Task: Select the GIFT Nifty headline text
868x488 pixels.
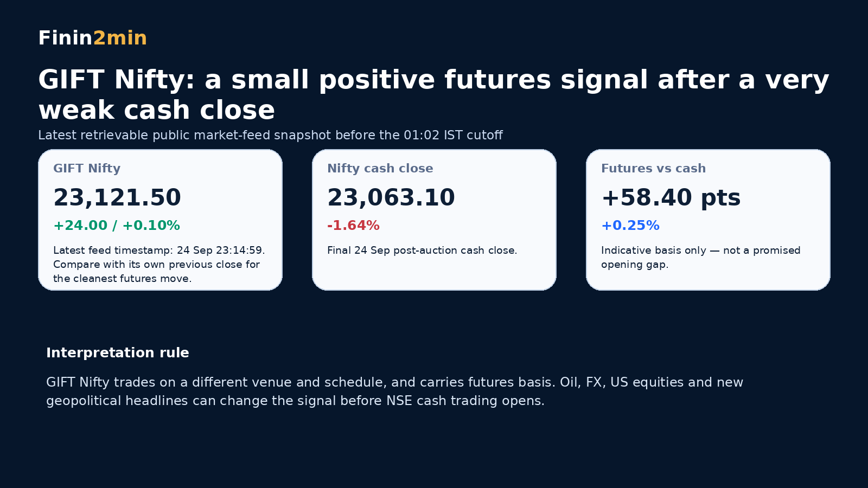Action: 433,95
